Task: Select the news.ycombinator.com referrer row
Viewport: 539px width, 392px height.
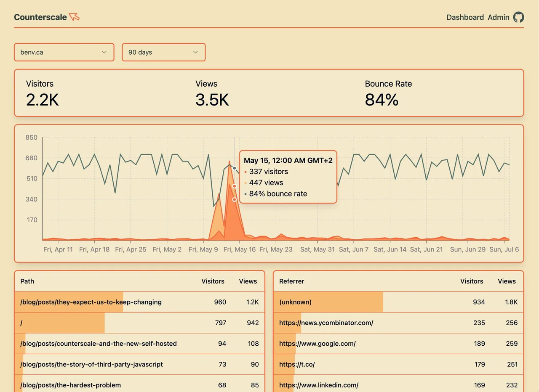Action: 398,323
